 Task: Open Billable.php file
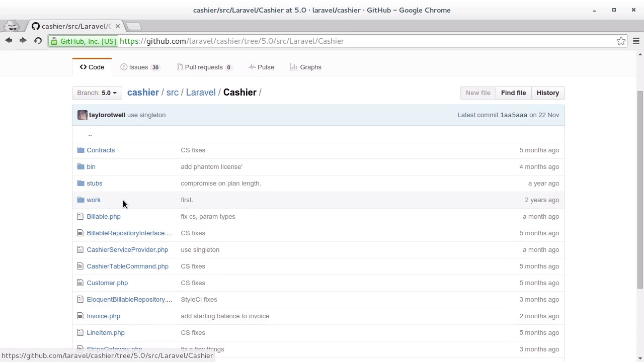(x=104, y=216)
